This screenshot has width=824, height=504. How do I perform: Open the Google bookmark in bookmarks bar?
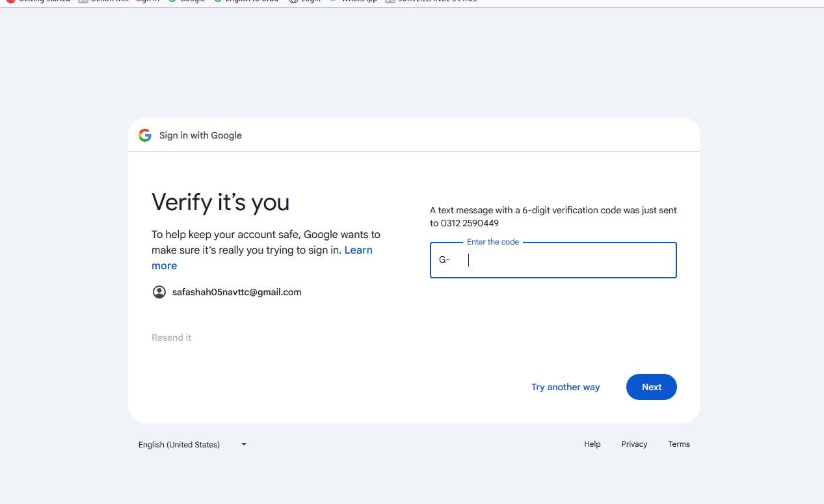187,1
